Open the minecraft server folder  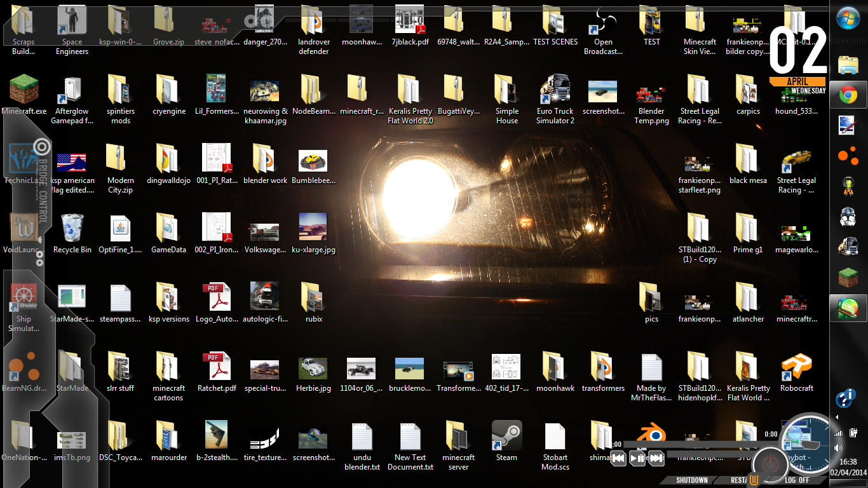458,446
